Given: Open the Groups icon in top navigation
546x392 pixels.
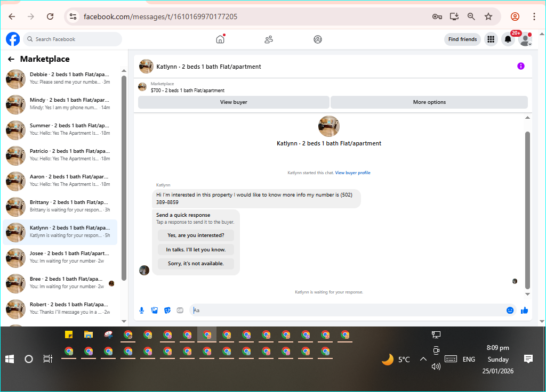Looking at the screenshot, I should [318, 39].
